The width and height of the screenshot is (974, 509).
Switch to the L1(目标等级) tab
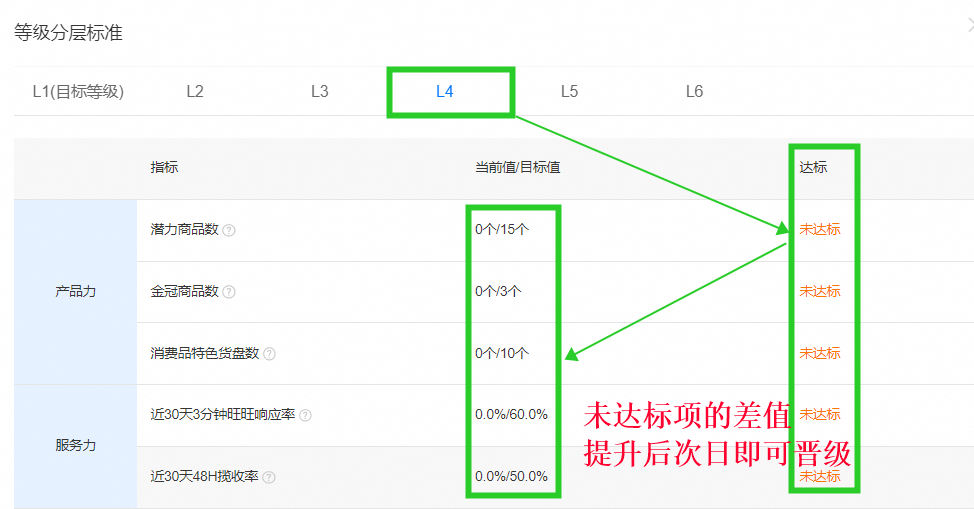click(78, 91)
